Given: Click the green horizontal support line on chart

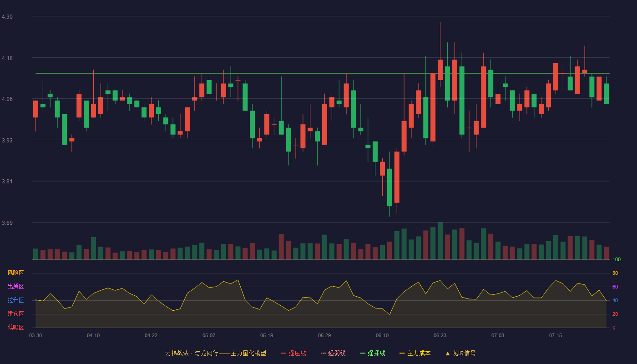Looking at the screenshot, I should click(323, 73).
